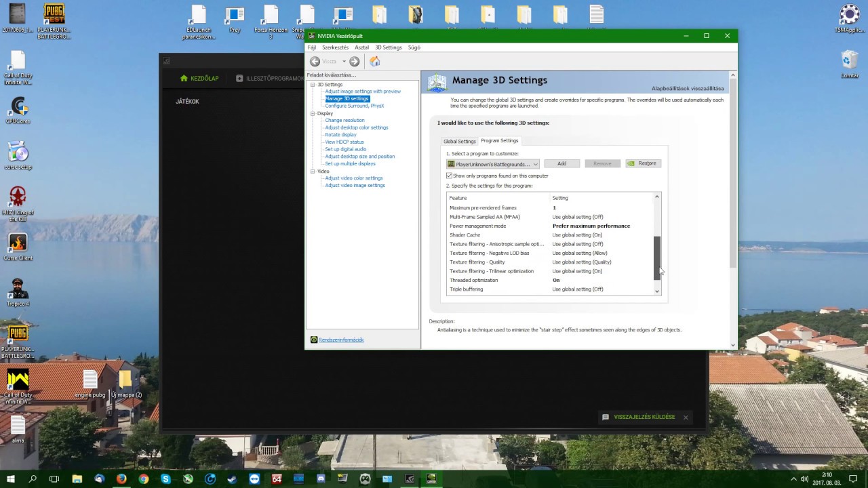Open Adjust image settings with preview

363,91
